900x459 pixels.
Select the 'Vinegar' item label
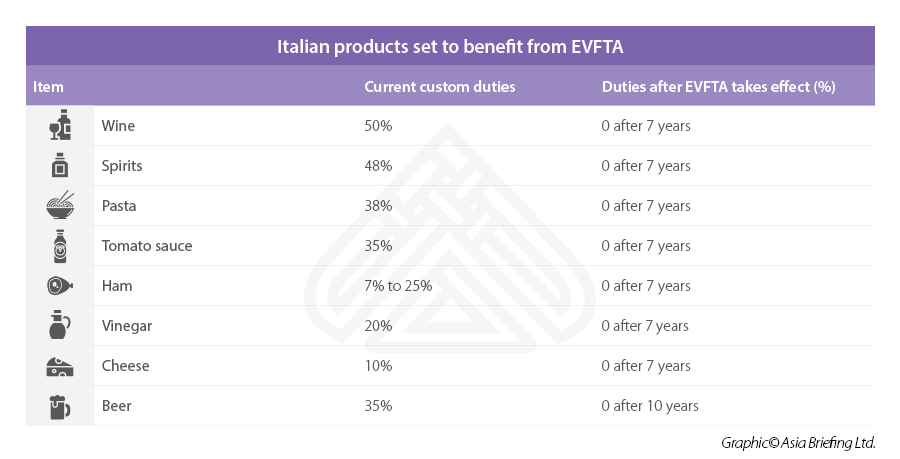(127, 326)
